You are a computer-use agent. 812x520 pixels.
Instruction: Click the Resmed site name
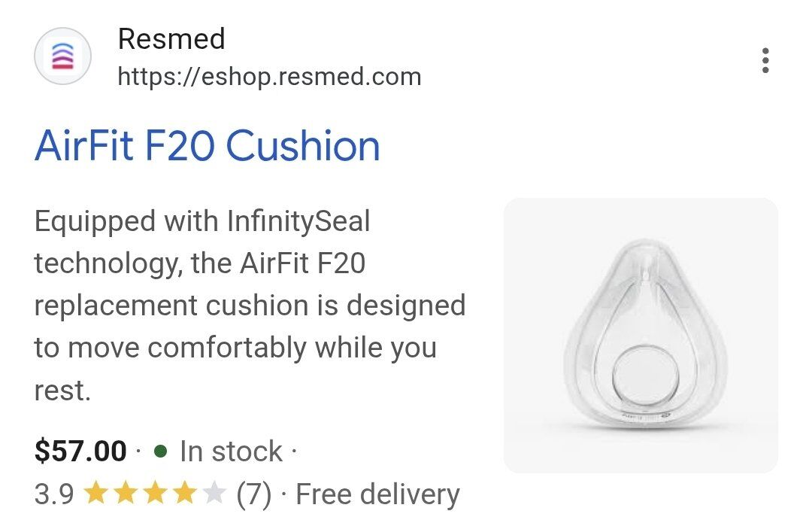171,39
